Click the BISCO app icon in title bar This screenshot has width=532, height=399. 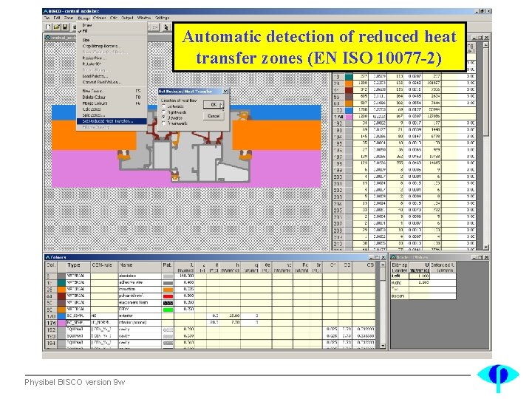[x=46, y=11]
